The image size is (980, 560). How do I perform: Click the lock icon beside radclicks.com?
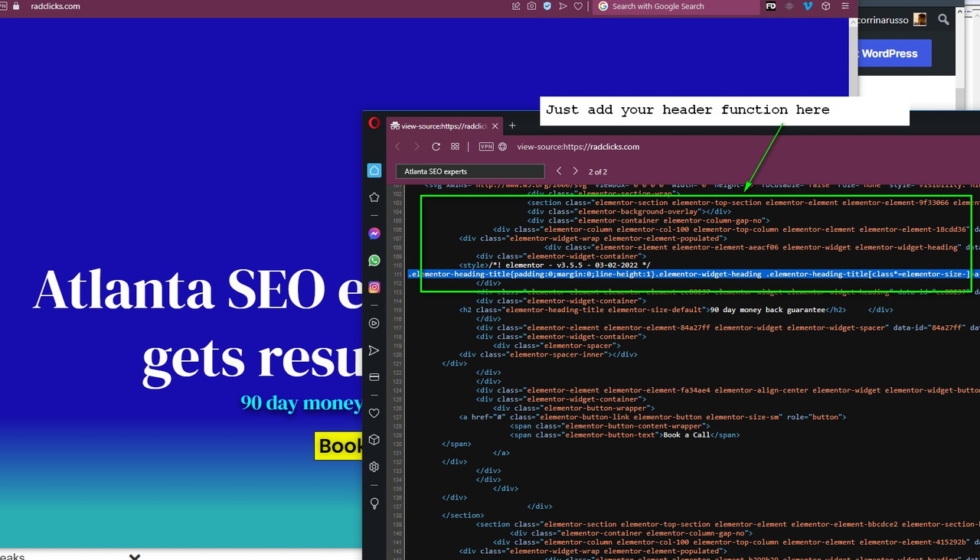tap(15, 6)
